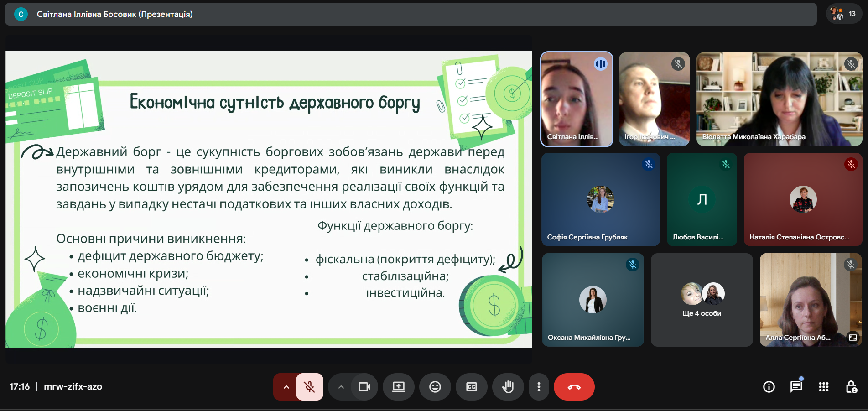Open the chat messages icon
Screen dimensions: 868x411
click(796, 387)
